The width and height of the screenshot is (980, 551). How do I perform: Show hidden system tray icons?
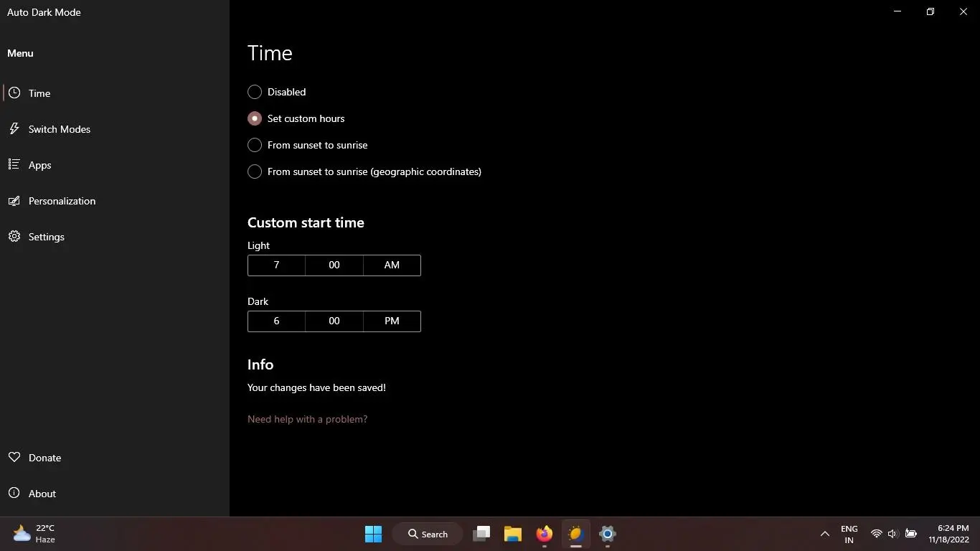[x=825, y=534]
